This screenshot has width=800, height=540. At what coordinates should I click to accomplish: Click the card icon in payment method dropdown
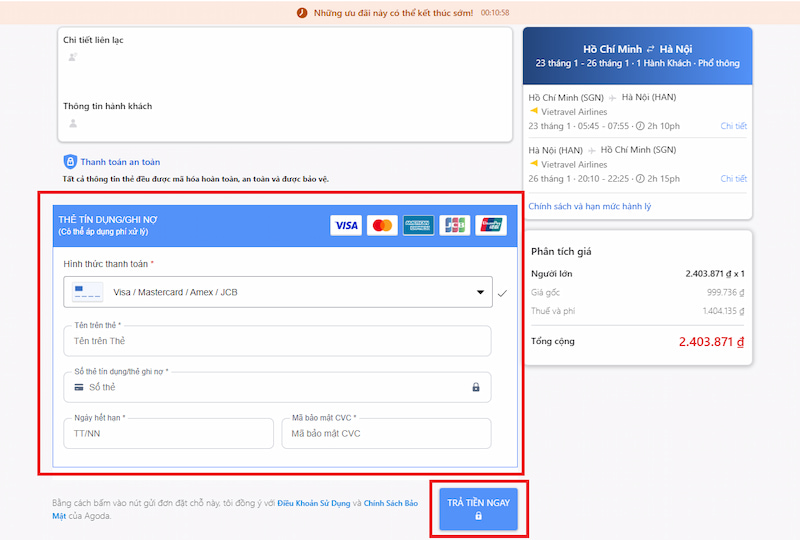click(x=87, y=292)
